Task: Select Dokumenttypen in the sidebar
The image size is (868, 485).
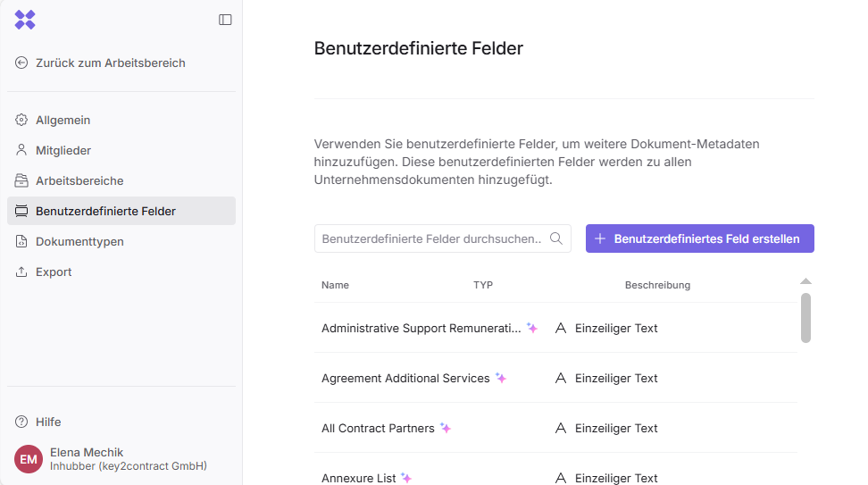Action: tap(79, 242)
